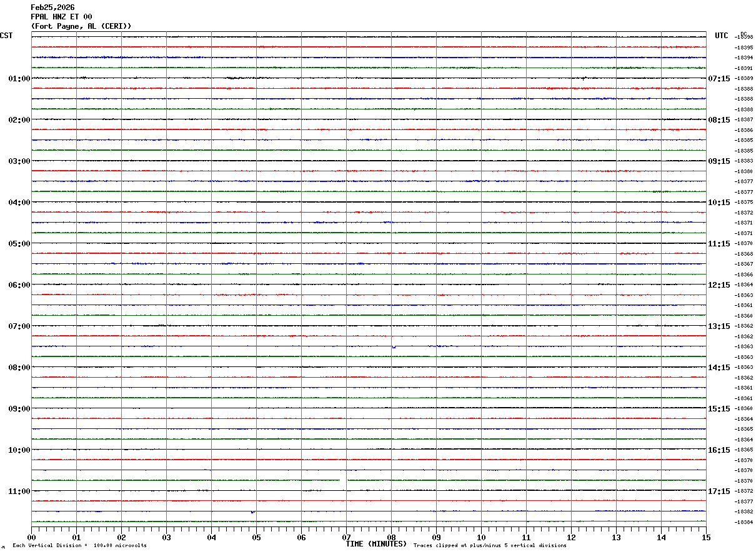Click the DC offset value -18384

point(744,522)
